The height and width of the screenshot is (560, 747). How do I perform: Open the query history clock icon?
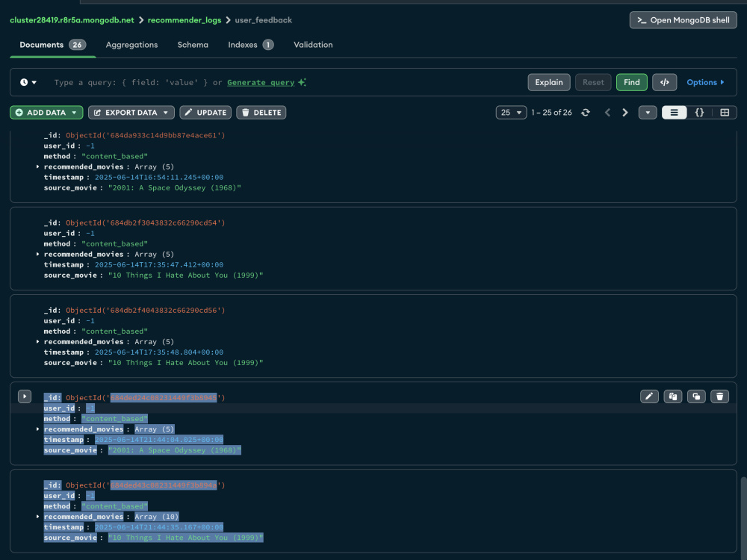click(28, 82)
